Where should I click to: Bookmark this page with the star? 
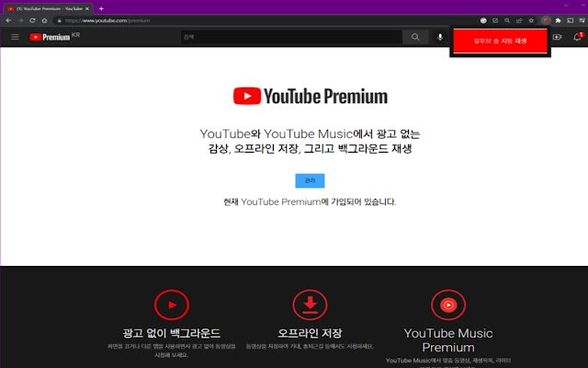click(531, 20)
